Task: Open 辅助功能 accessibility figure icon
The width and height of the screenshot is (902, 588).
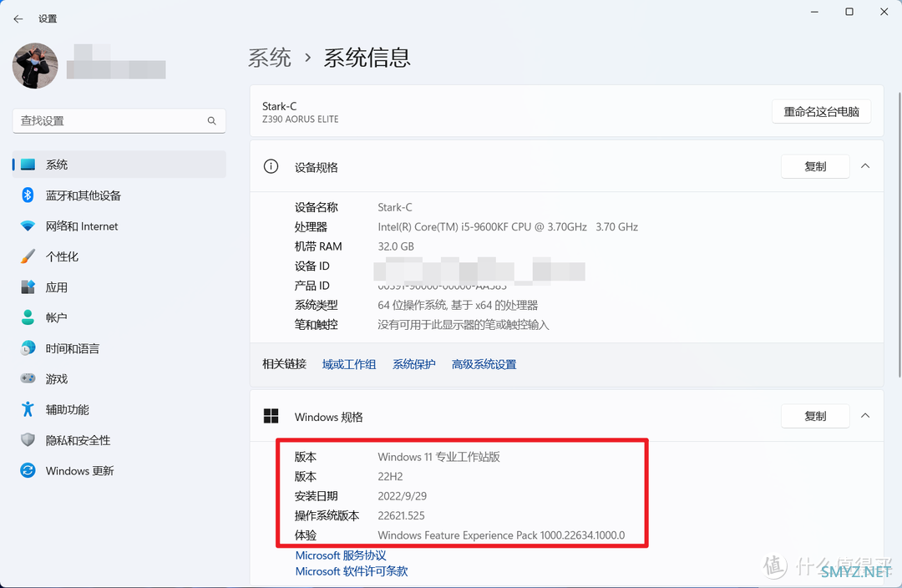Action: coord(28,409)
